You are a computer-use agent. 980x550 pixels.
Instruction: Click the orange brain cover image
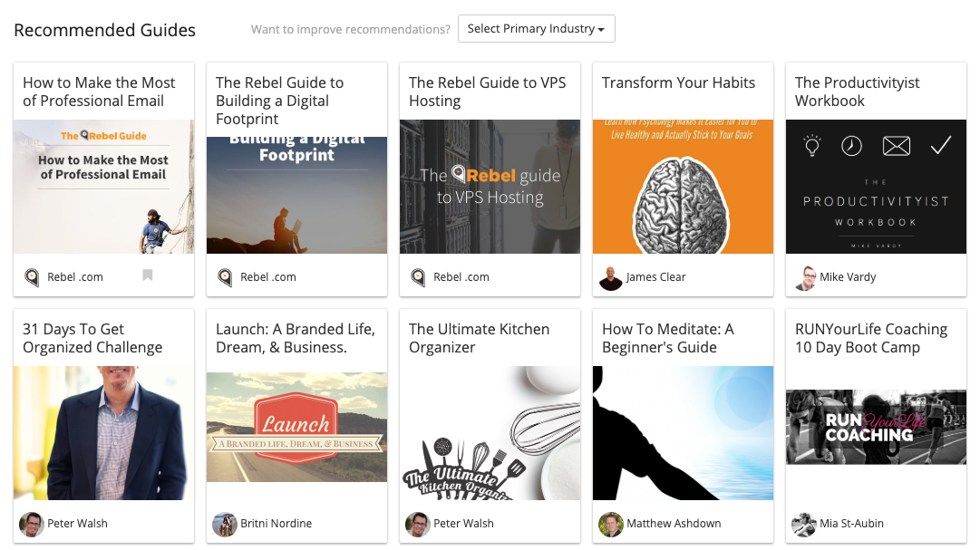pos(684,187)
